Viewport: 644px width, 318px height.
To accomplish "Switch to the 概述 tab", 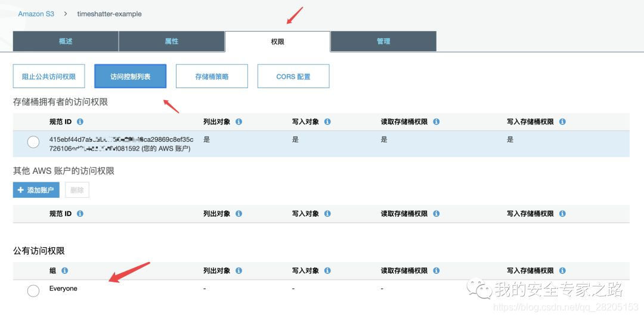I will point(66,42).
